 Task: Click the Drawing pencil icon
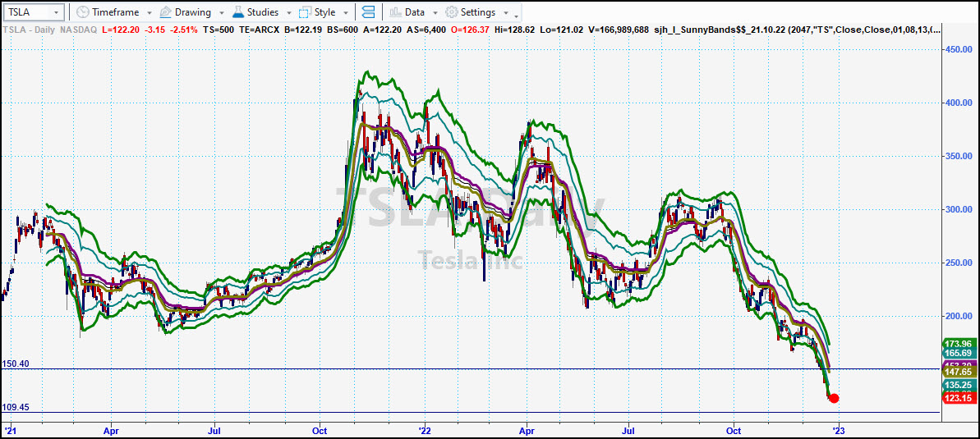click(x=166, y=11)
